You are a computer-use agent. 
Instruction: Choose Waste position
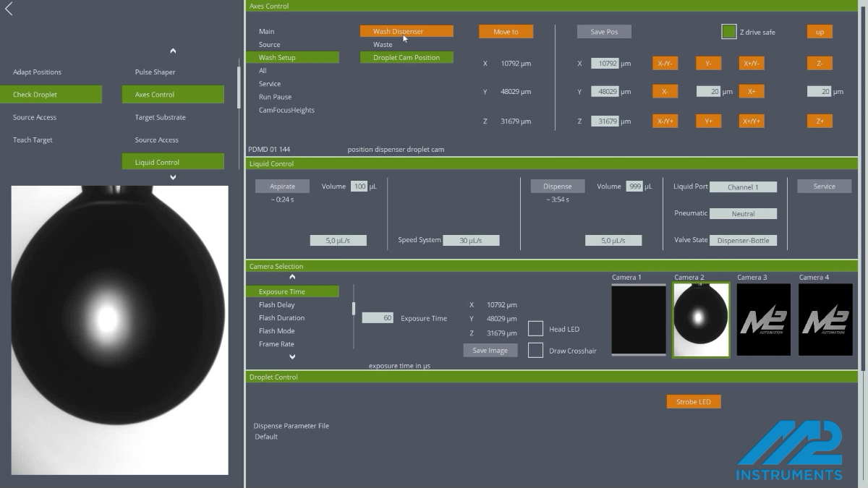pyautogui.click(x=383, y=45)
